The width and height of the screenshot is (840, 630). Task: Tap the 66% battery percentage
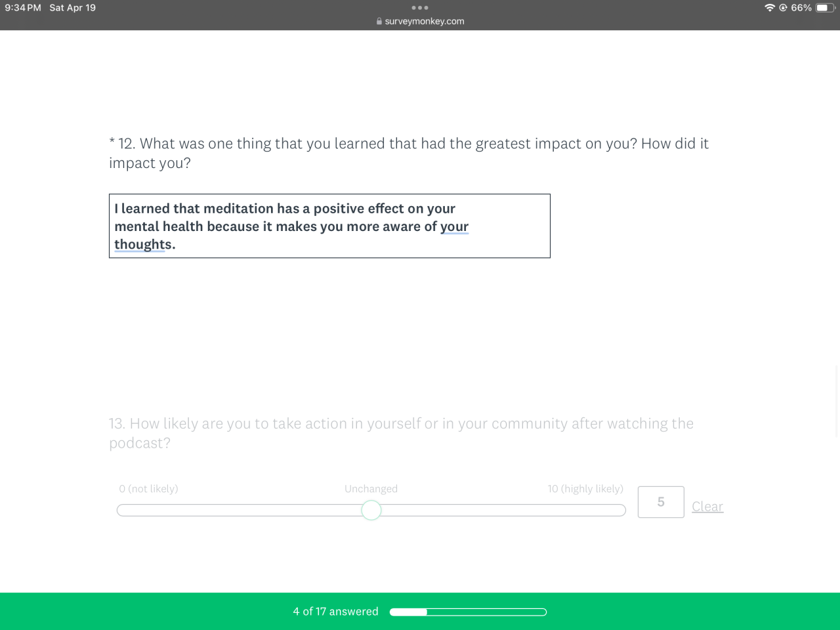click(x=801, y=8)
